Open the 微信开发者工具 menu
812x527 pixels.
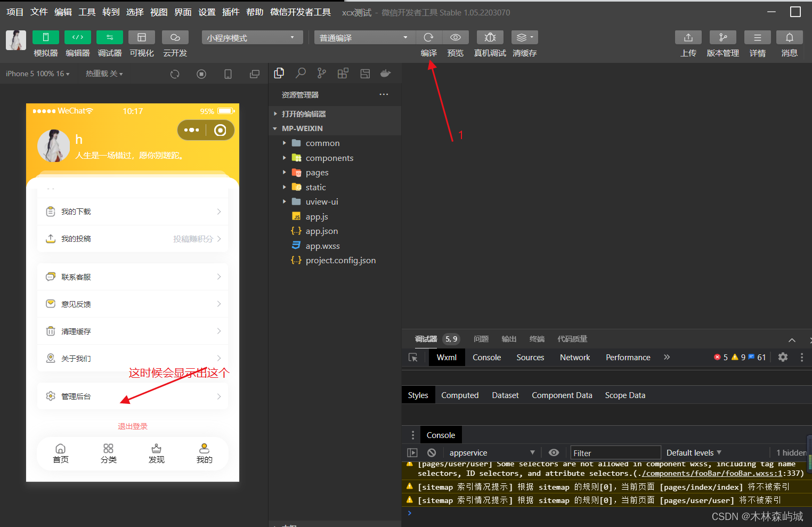coord(301,12)
